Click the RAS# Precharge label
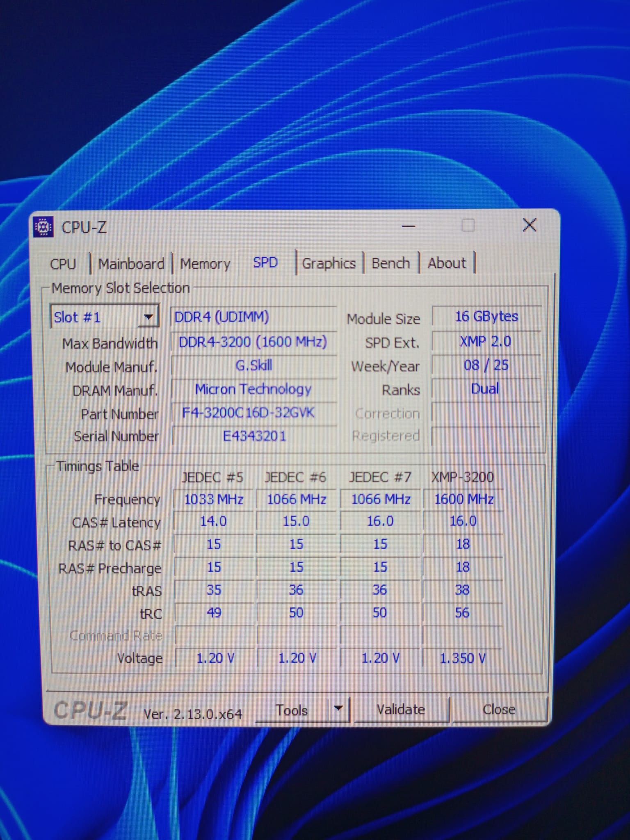Screen dimensions: 630x840 (110, 569)
